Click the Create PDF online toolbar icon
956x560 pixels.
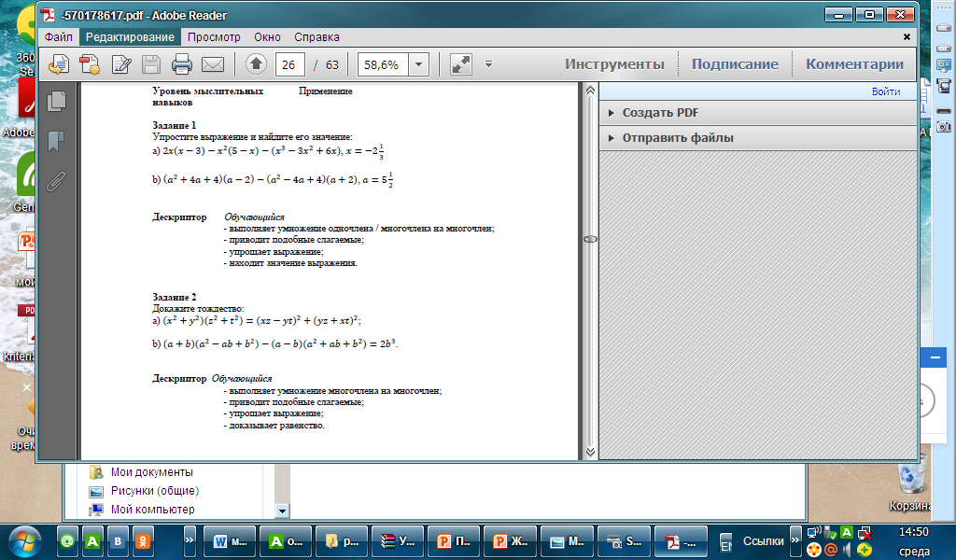click(90, 64)
